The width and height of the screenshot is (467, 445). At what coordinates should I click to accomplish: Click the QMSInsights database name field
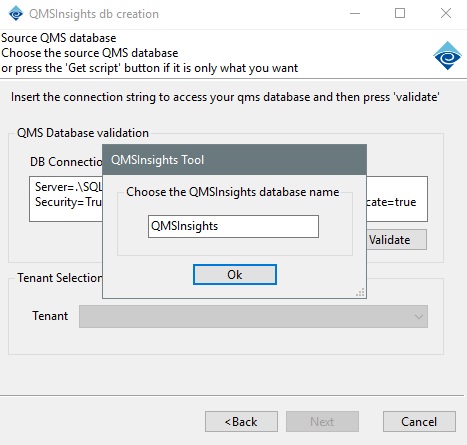point(233,226)
